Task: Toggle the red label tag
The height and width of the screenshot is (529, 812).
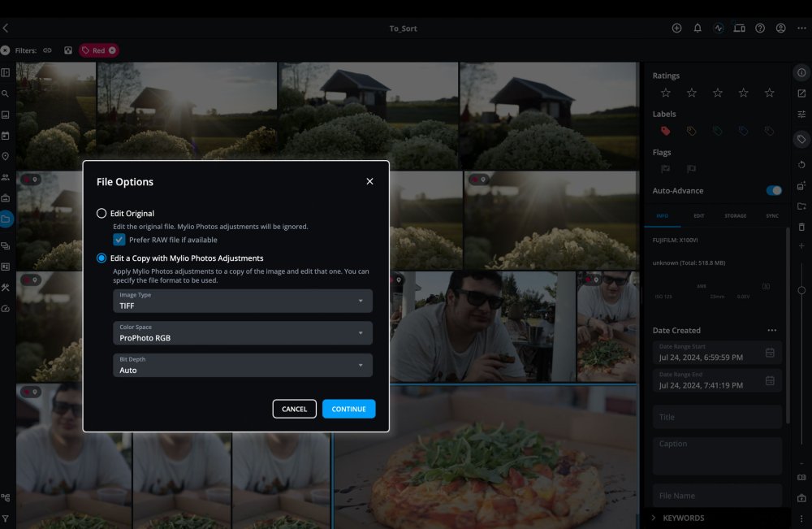Action: coord(666,131)
